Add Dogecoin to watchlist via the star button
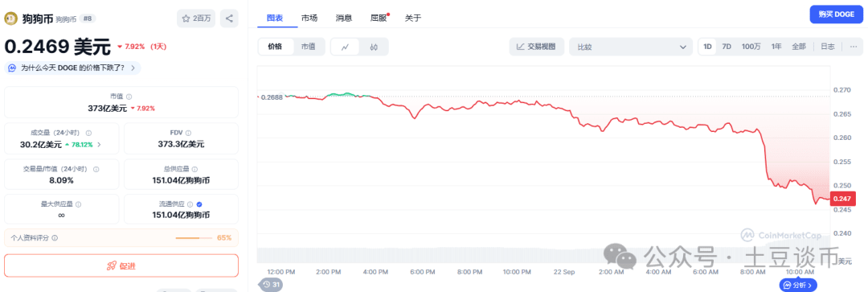This screenshot has height=292, width=868. pyautogui.click(x=196, y=19)
